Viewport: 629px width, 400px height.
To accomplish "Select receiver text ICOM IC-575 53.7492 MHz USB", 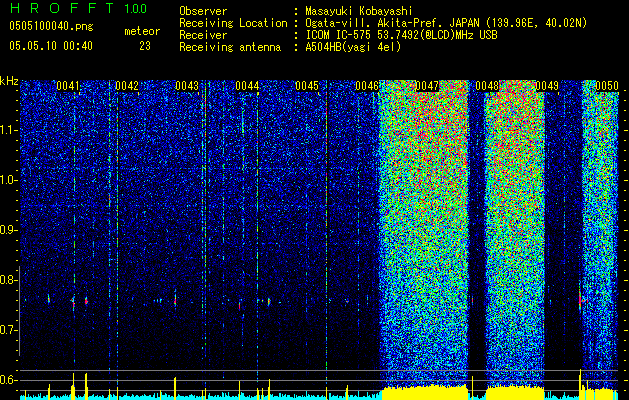I will click(401, 35).
